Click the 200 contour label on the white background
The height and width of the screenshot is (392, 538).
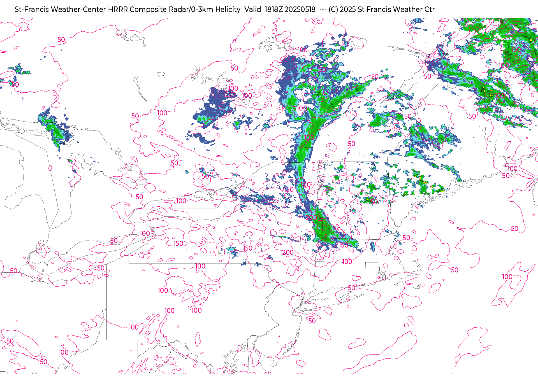(288, 252)
